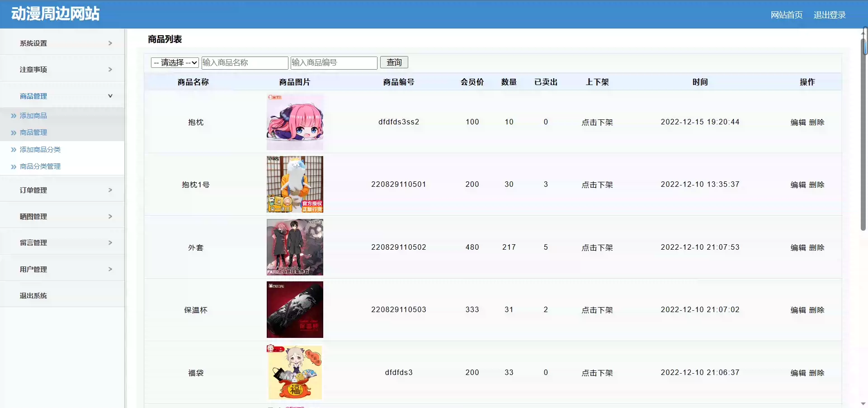Toggle 点击下架 for the 抱枕 product
The image size is (868, 408).
597,122
